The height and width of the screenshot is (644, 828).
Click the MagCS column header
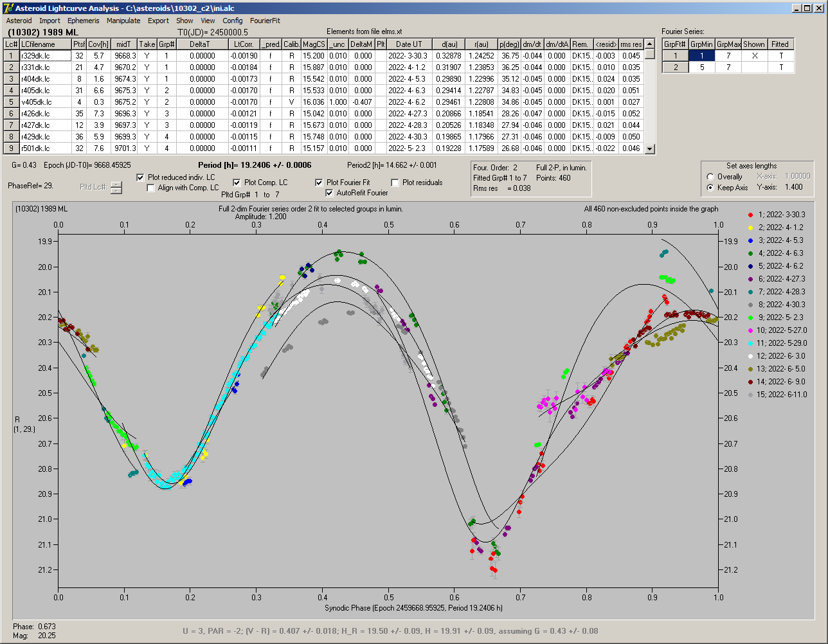click(314, 44)
